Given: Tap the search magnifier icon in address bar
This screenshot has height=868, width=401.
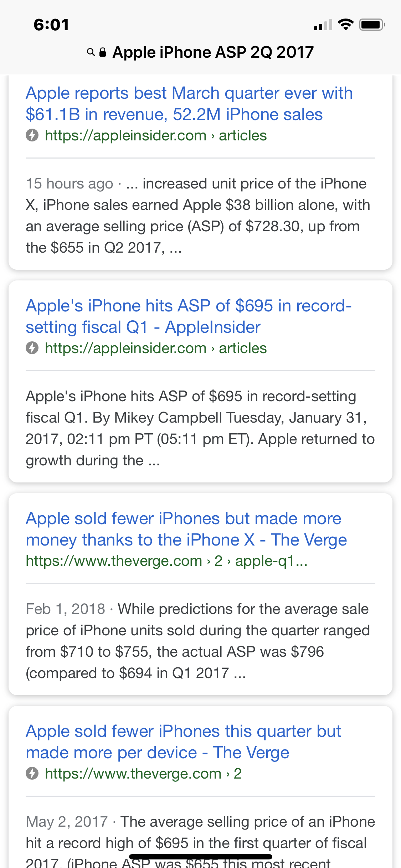Looking at the screenshot, I should point(91,52).
